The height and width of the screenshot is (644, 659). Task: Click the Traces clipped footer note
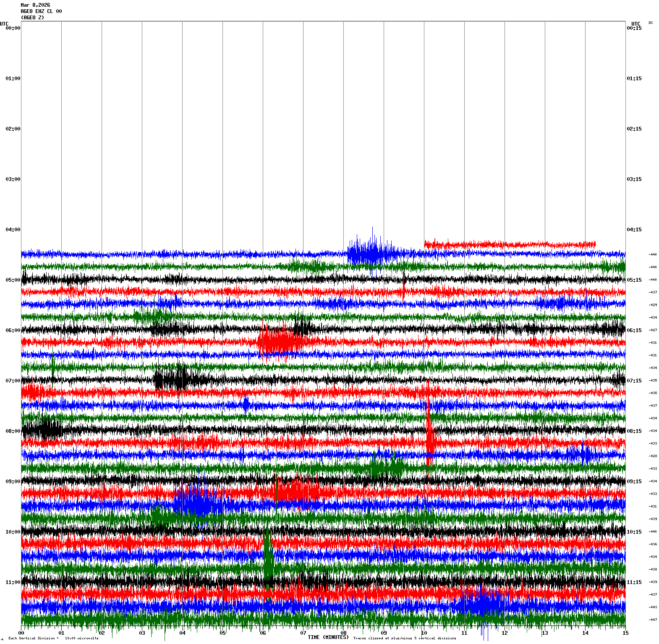(404, 639)
